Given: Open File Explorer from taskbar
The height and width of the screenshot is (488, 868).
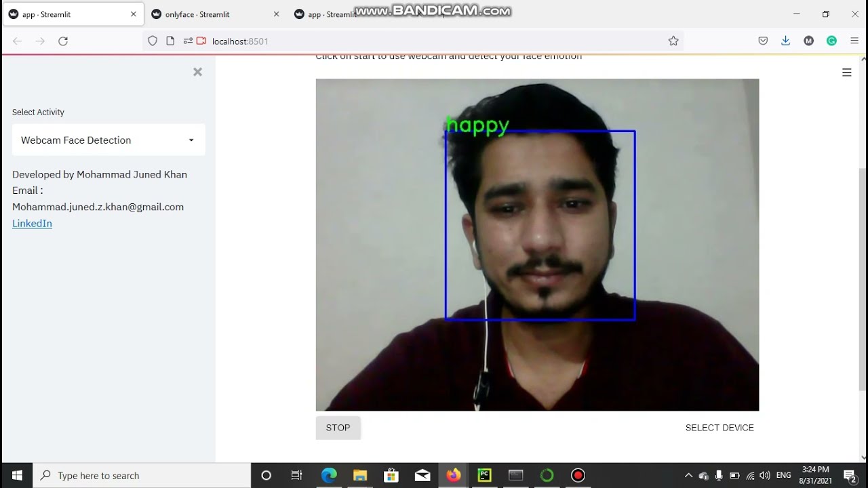Looking at the screenshot, I should [360, 475].
